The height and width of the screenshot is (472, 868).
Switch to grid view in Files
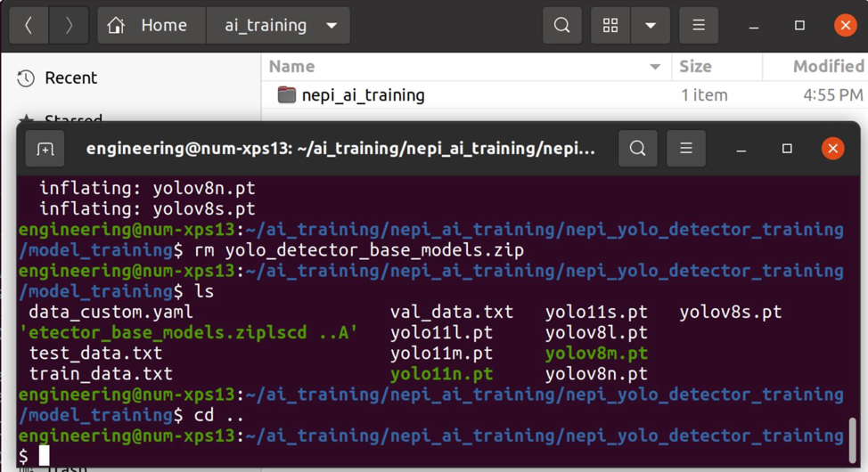(x=610, y=26)
